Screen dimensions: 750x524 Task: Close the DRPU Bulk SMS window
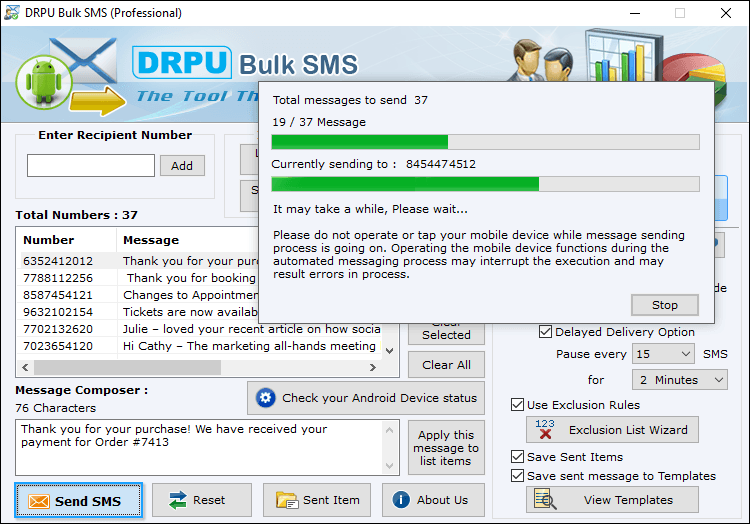click(x=726, y=13)
